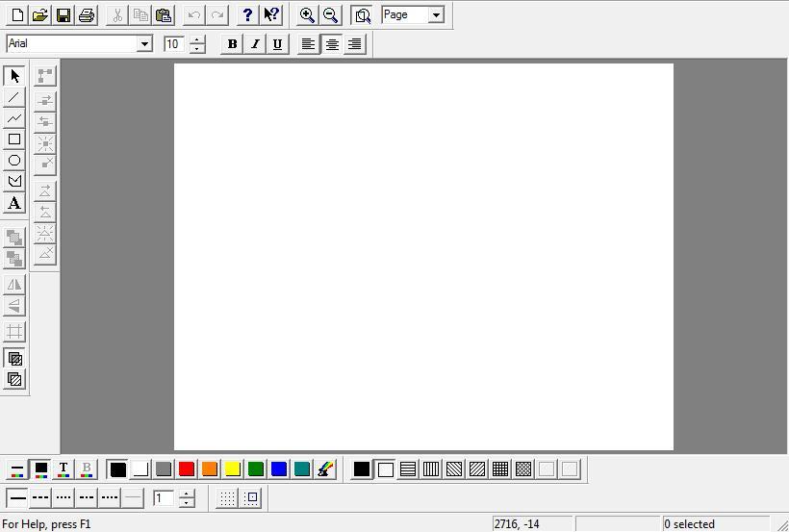
Task: Click the line width field showing 1
Action: [164, 498]
